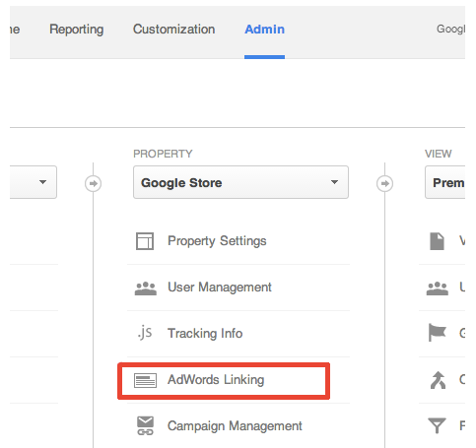Screen dimensions: 476x448
Task: Click the flag goals icon in View column
Action: pyautogui.click(x=438, y=333)
